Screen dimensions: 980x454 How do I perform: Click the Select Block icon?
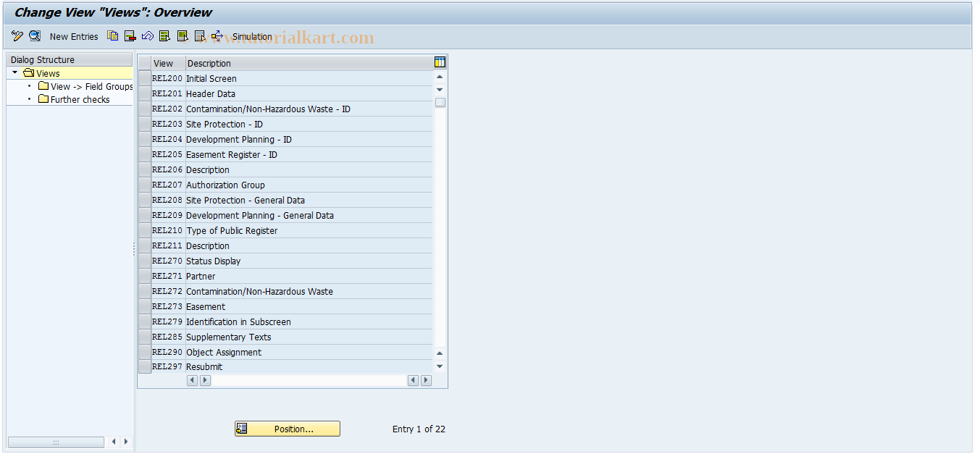(183, 36)
